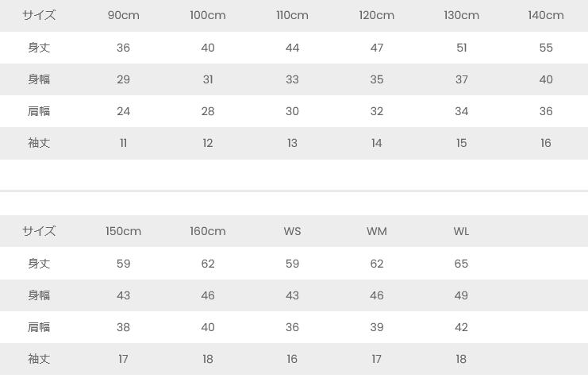Click the WL size header
The image size is (588, 378).
pos(461,231)
